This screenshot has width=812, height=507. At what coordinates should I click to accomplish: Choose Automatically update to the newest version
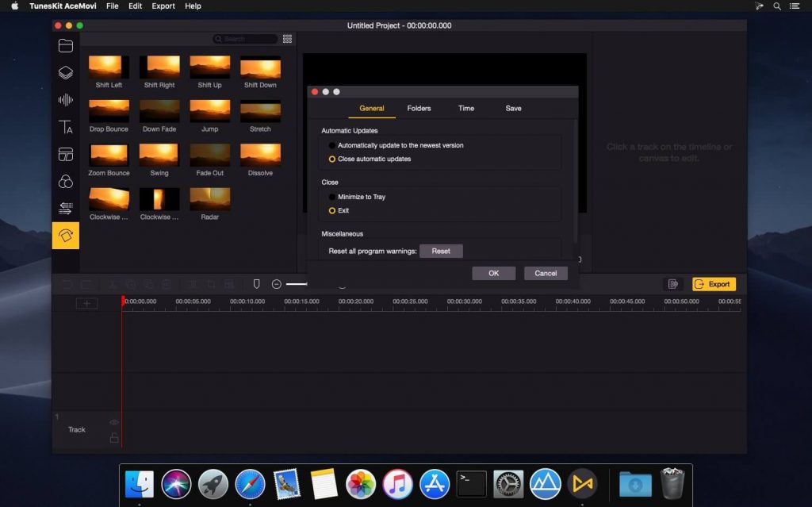pos(332,145)
